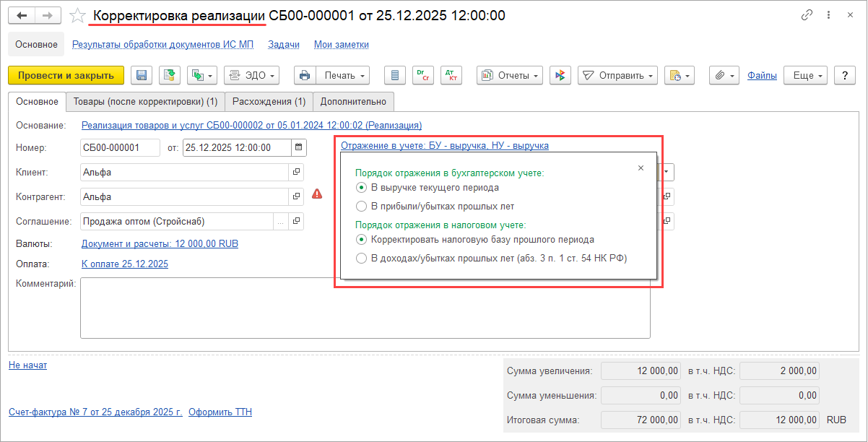
Task: Click the calendar icon beside date field
Action: pyautogui.click(x=298, y=148)
